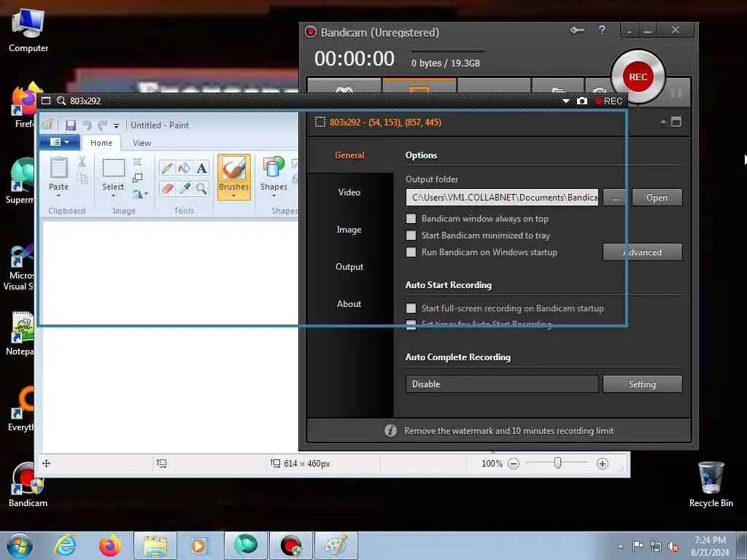Click the '...' browse button for Output folder

coord(615,198)
